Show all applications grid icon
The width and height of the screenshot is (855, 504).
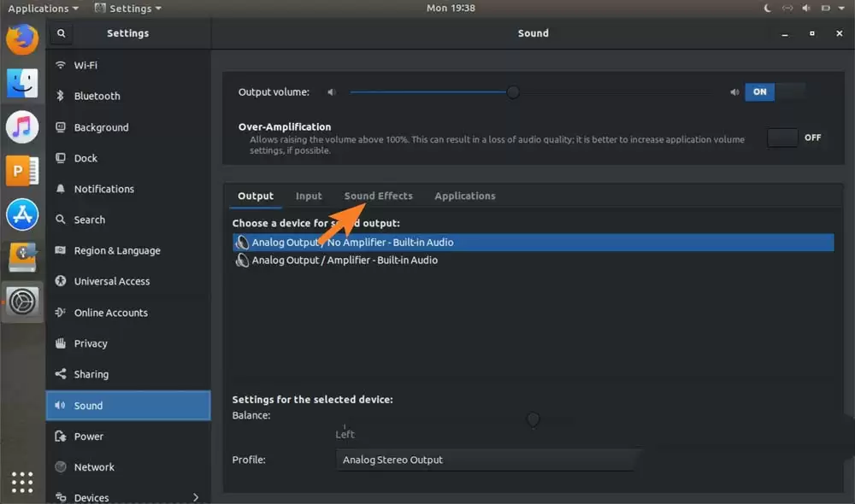click(x=22, y=482)
